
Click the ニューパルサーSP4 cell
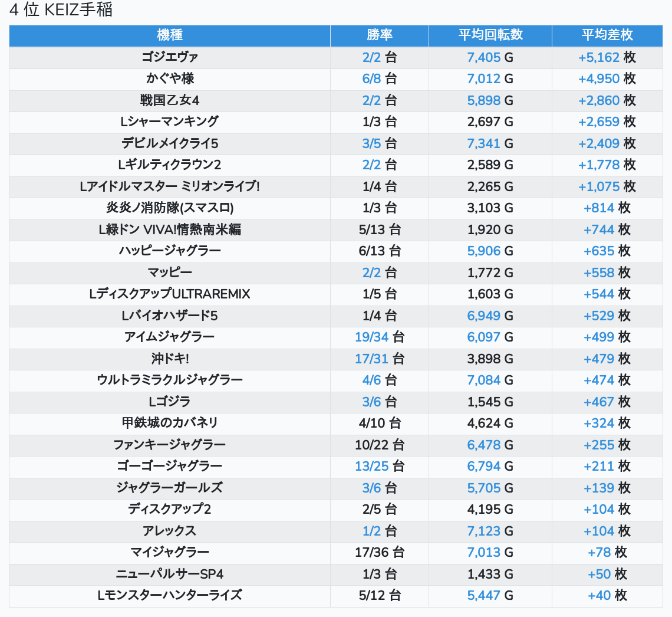[170, 574]
